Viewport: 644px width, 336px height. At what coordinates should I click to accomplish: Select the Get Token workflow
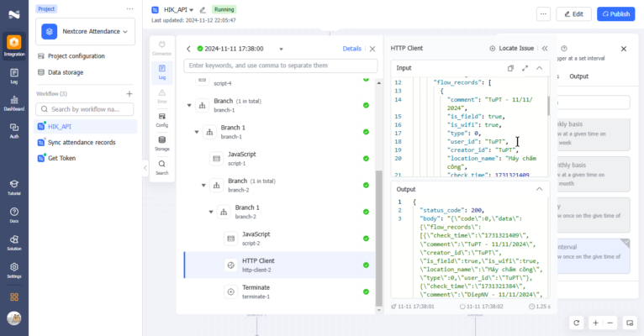64,158
